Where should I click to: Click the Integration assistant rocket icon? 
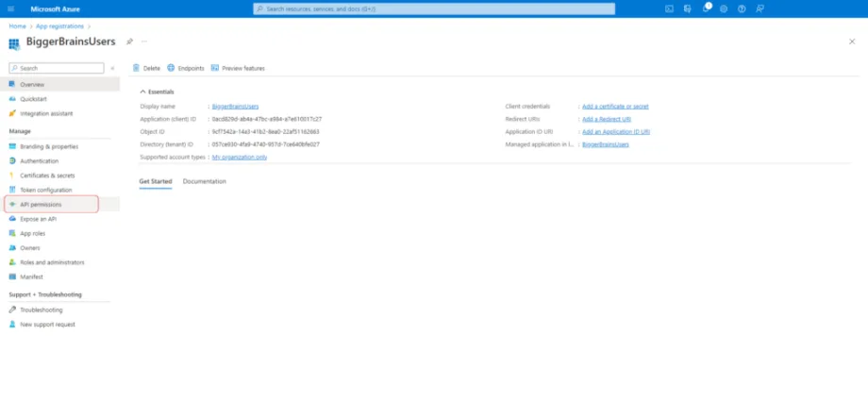coord(12,113)
